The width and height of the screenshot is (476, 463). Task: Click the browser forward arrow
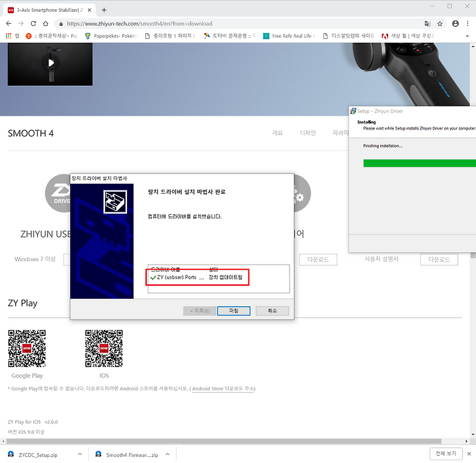21,24
